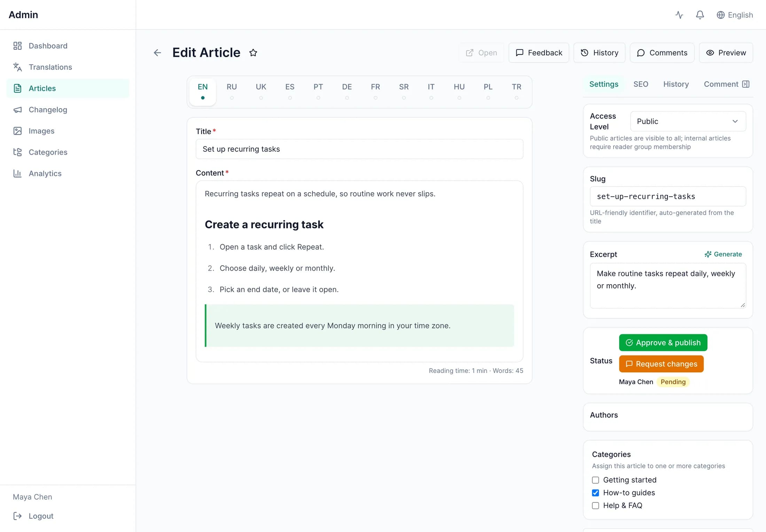Select the Settings tab
The height and width of the screenshot is (532, 766).
click(x=604, y=84)
